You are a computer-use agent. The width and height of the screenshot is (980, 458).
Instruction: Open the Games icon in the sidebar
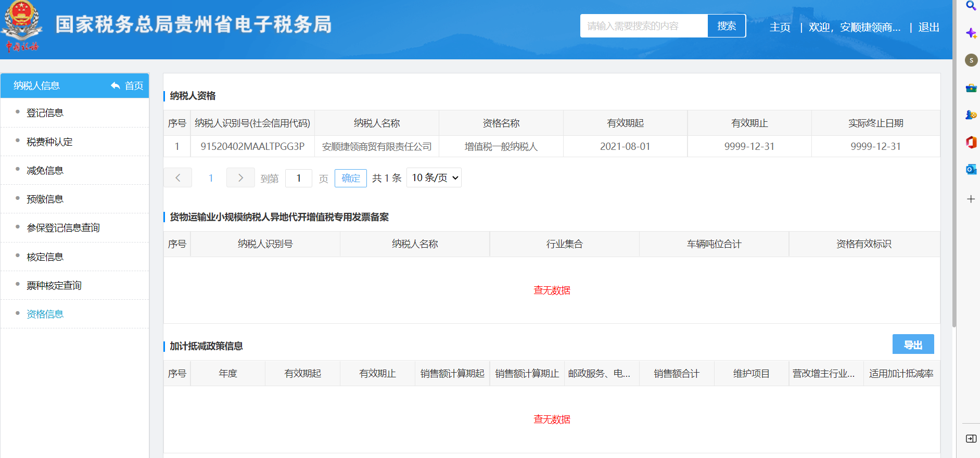pos(971,115)
